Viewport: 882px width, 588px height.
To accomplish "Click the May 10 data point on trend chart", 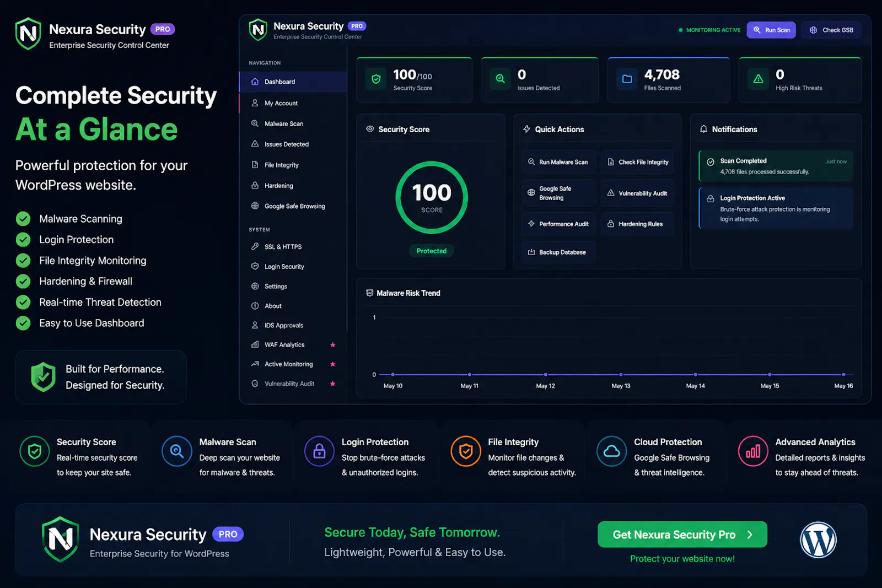I will click(x=393, y=374).
